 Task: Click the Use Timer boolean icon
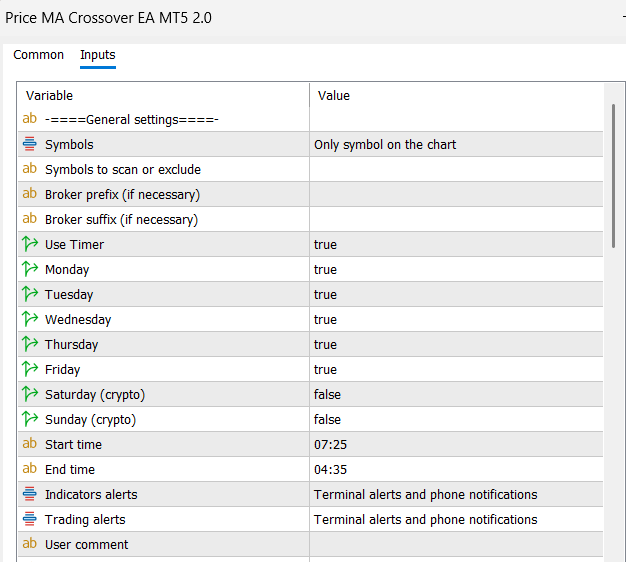(29, 245)
